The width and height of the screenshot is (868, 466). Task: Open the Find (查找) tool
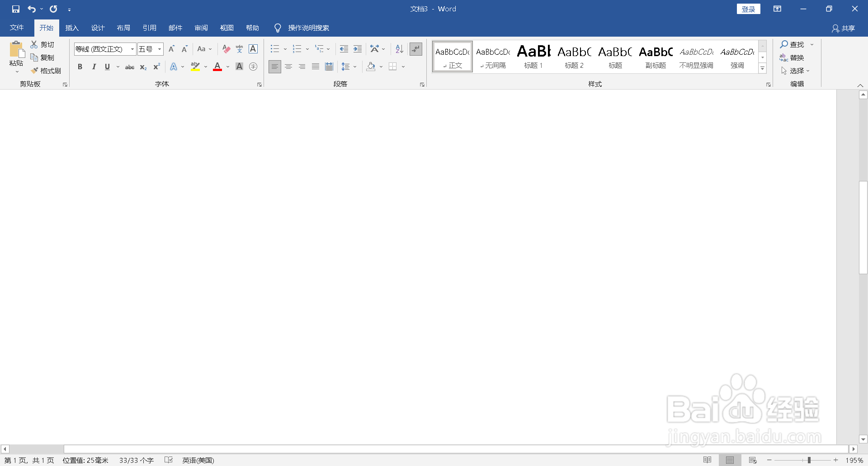(793, 44)
